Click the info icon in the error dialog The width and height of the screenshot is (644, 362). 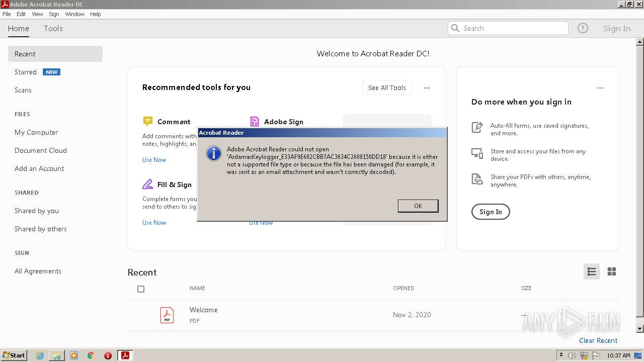pyautogui.click(x=214, y=153)
